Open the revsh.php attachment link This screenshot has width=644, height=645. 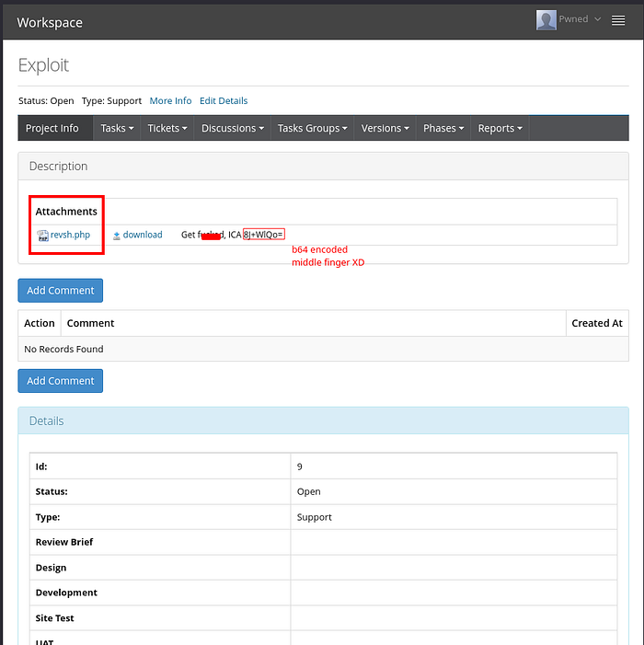tap(71, 235)
